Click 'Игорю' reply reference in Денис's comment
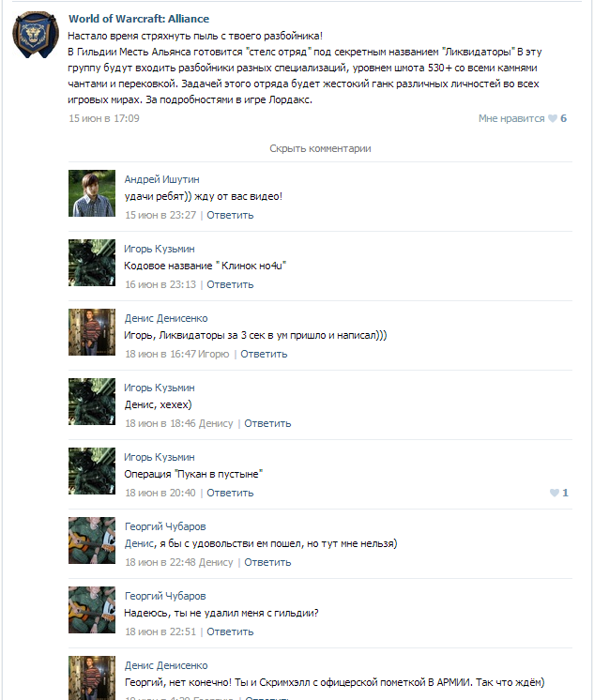 pos(213,354)
